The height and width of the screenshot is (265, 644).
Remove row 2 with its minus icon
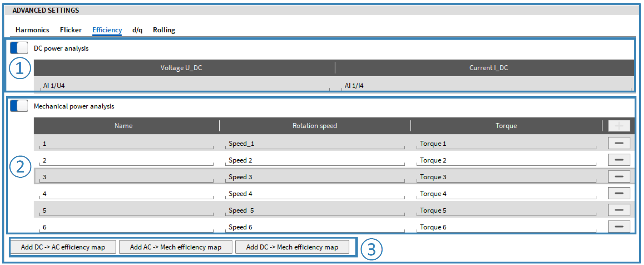click(x=619, y=160)
